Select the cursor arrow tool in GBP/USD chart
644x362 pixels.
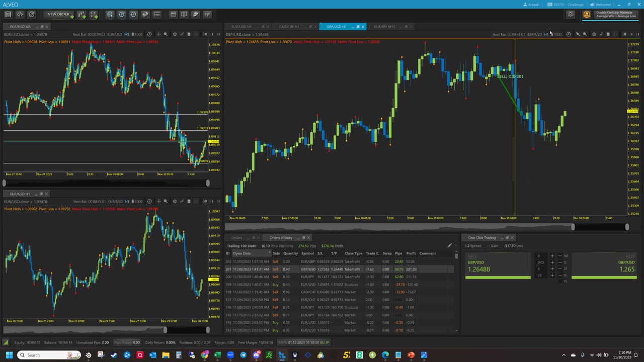pyautogui.click(x=578, y=34)
